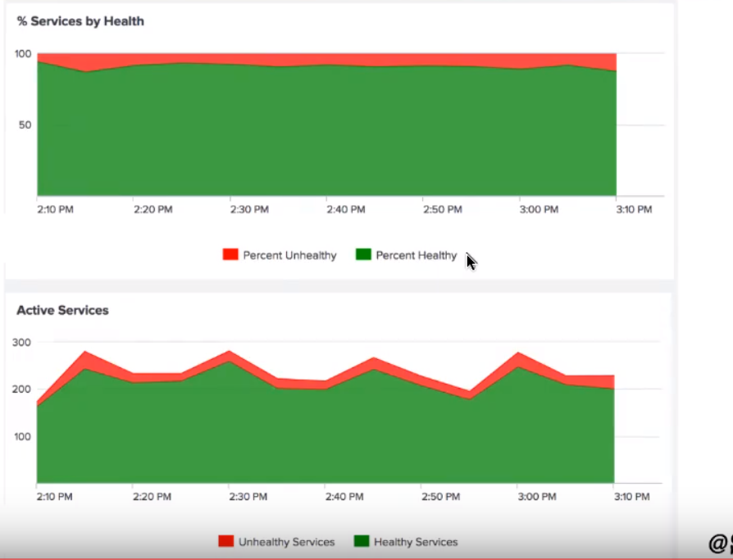Click the green Healthy Services legend swatch
The image size is (733, 560).
tap(362, 541)
